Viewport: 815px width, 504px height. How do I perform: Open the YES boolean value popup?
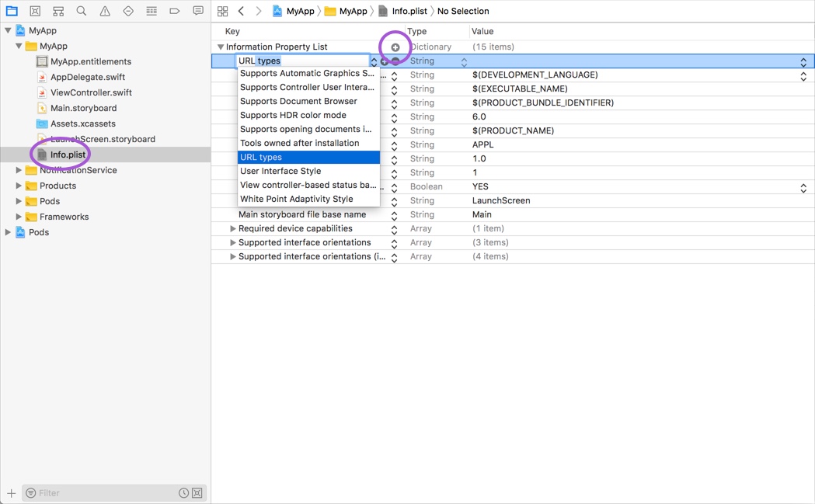click(x=803, y=188)
